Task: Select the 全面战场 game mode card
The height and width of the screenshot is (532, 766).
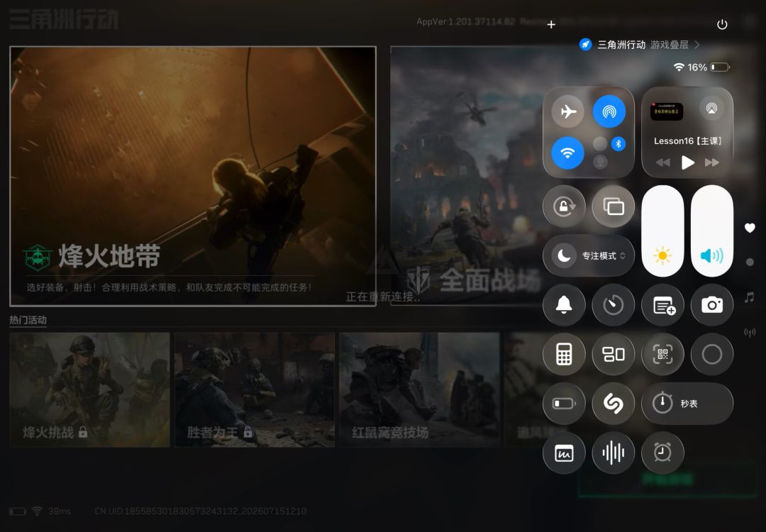Action: click(465, 177)
